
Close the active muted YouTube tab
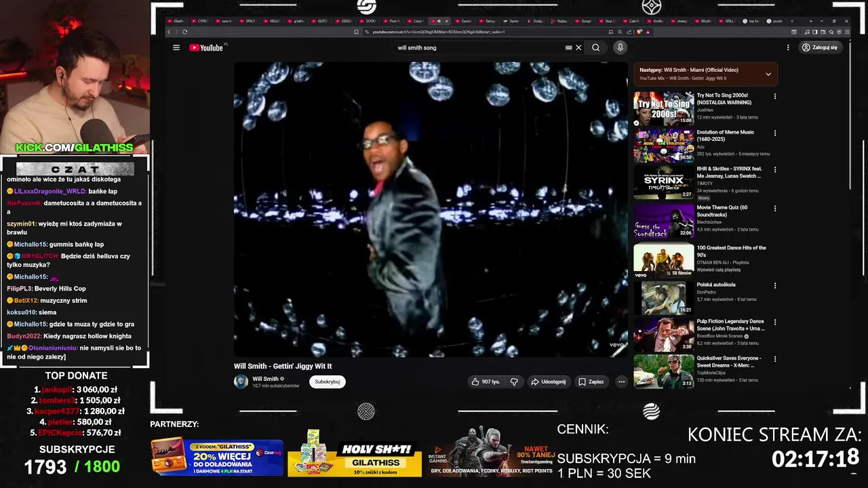[446, 21]
